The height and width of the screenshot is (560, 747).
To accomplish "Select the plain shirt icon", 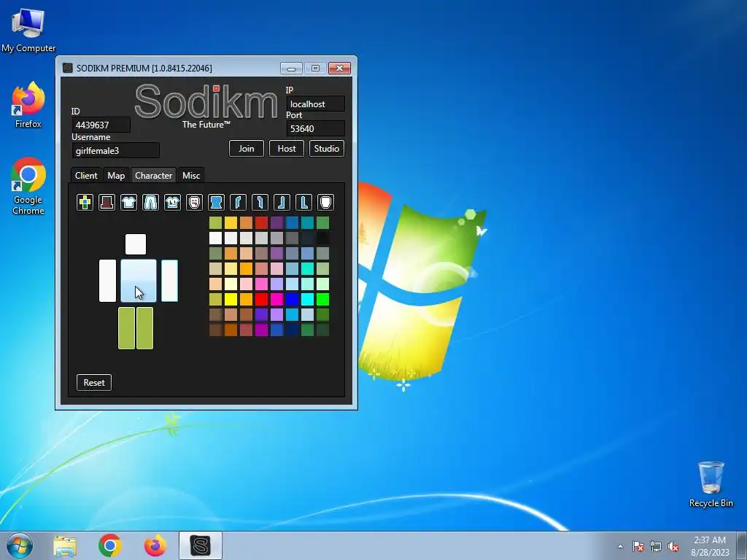I will (128, 203).
